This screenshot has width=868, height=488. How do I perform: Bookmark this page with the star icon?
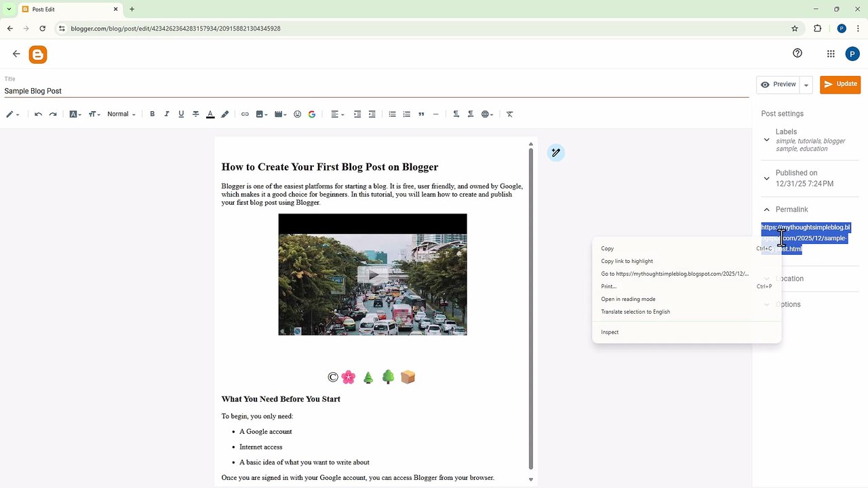(795, 28)
